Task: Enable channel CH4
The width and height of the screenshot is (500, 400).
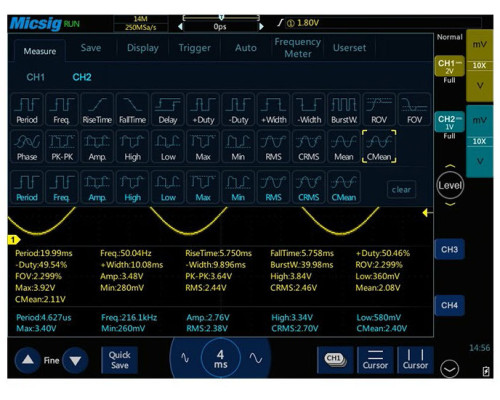Action: [449, 305]
